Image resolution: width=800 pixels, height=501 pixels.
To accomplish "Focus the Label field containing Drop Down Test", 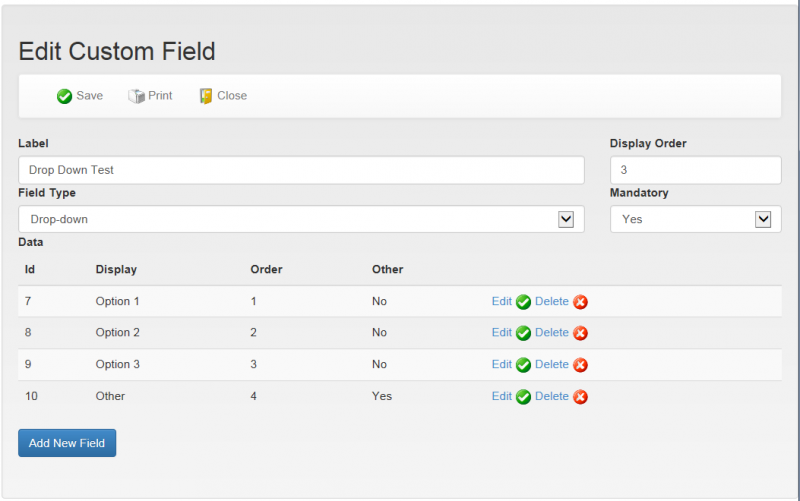I will click(x=301, y=170).
